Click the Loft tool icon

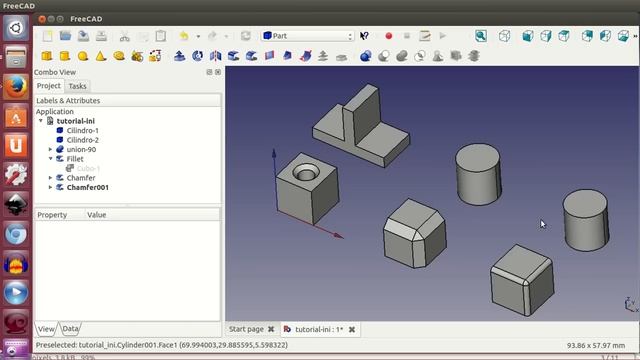click(x=287, y=56)
